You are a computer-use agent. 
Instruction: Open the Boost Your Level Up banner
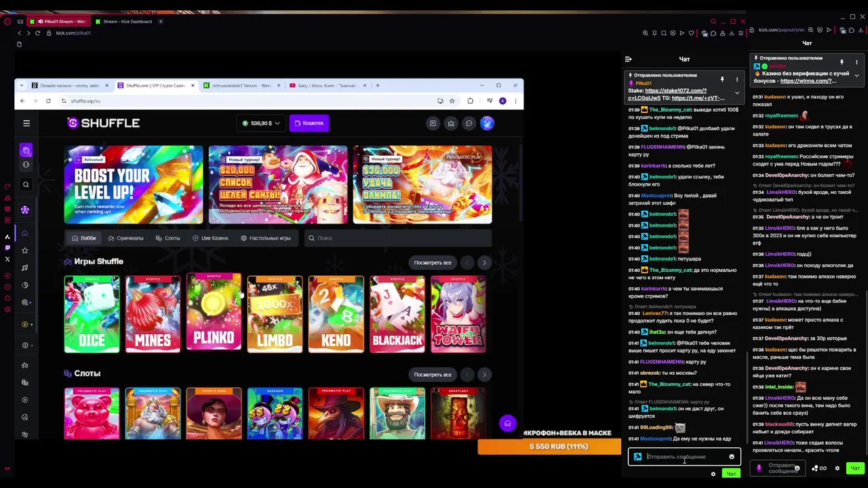[x=134, y=184]
